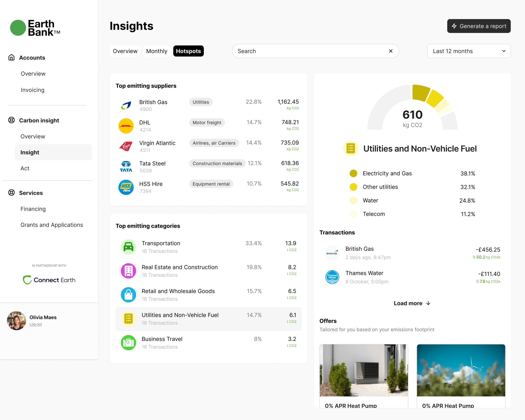Click the Thames Water transaction logo
The width and height of the screenshot is (525, 420).
coord(332,277)
